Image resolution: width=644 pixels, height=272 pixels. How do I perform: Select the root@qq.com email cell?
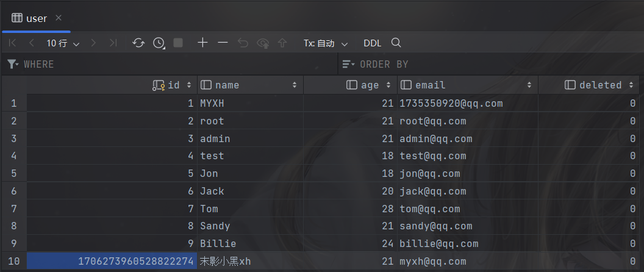pyautogui.click(x=467, y=121)
